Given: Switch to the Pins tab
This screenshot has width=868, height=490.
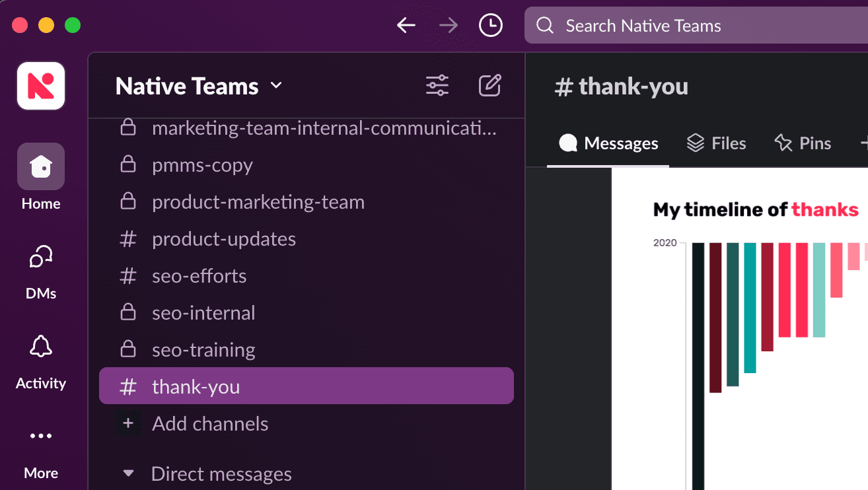Looking at the screenshot, I should click(803, 143).
